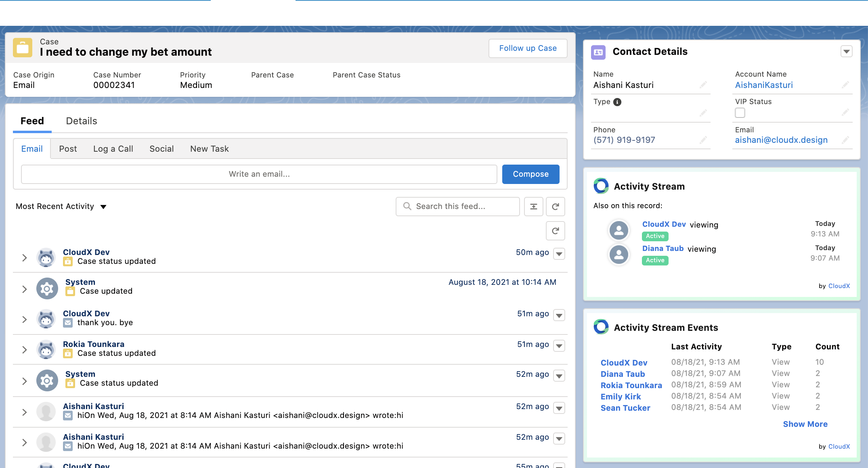This screenshot has height=468, width=868.
Task: Click the collapse-all feed items icon
Action: 533,206
